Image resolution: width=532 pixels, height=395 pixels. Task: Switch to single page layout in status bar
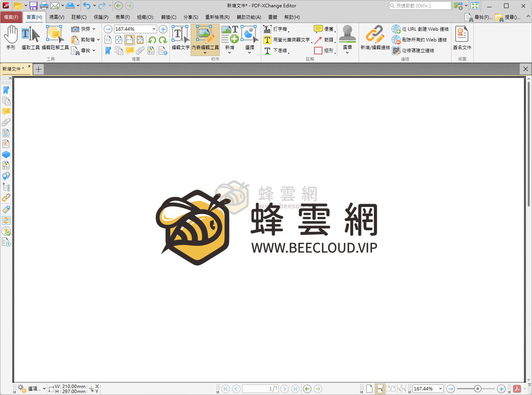pyautogui.click(x=369, y=389)
